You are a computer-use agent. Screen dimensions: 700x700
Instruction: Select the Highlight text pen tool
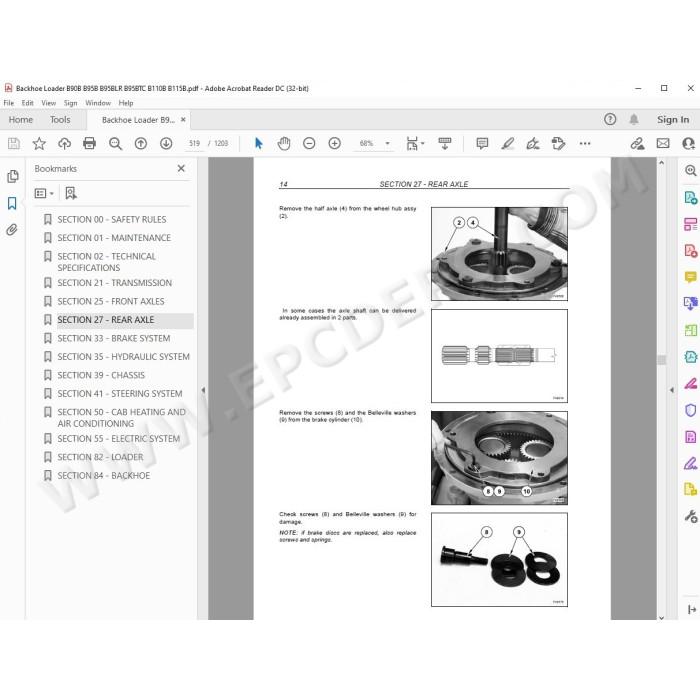pyautogui.click(x=508, y=143)
